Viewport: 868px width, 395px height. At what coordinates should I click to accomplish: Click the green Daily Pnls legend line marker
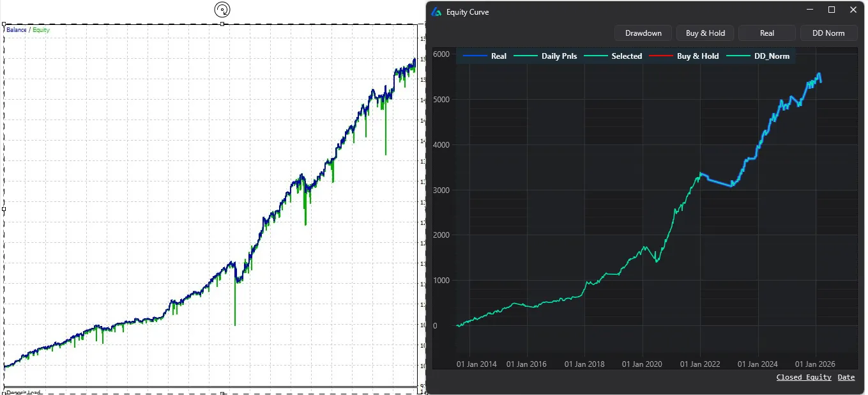point(526,56)
